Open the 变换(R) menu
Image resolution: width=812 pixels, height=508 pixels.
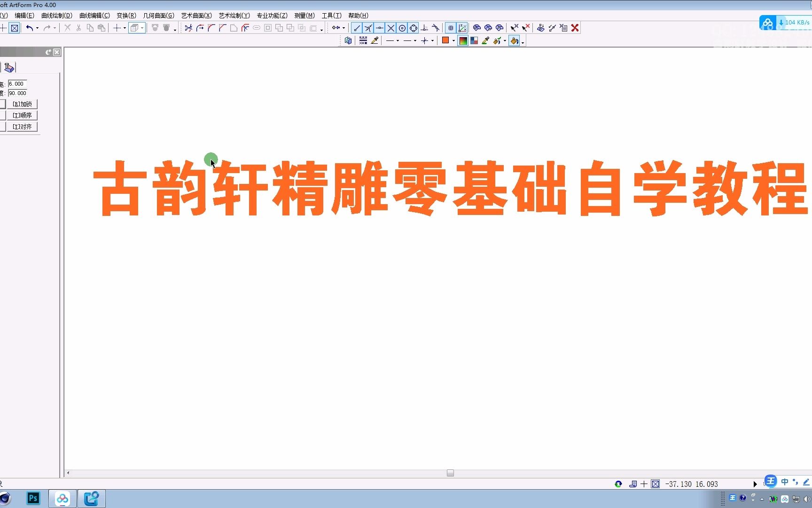coord(126,16)
